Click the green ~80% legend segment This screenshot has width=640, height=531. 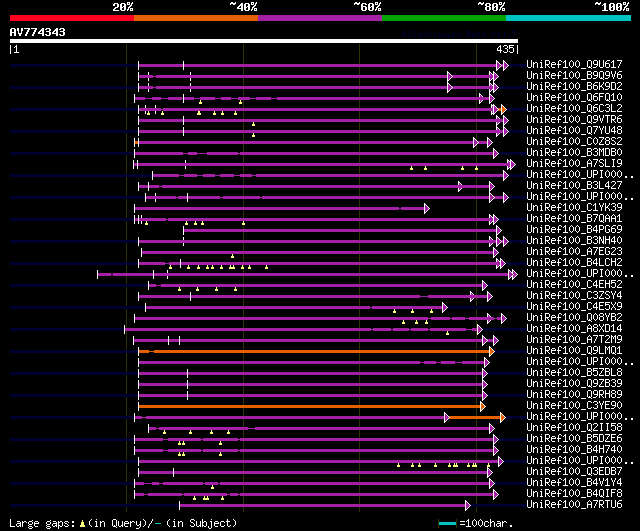444,18
